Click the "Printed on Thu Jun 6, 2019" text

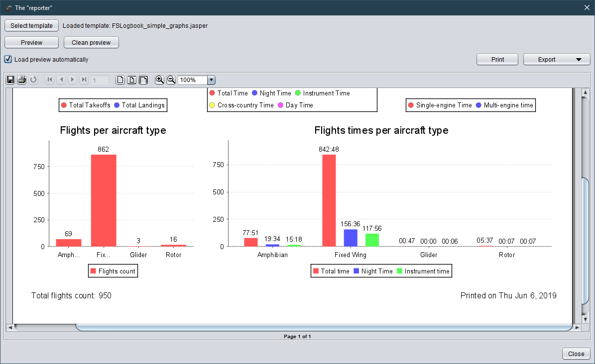click(x=508, y=296)
